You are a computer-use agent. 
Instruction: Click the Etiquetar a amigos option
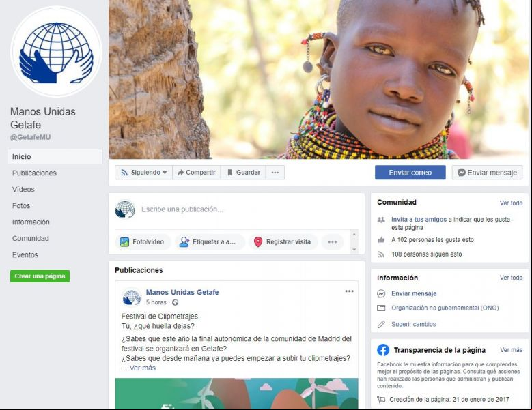click(x=210, y=242)
